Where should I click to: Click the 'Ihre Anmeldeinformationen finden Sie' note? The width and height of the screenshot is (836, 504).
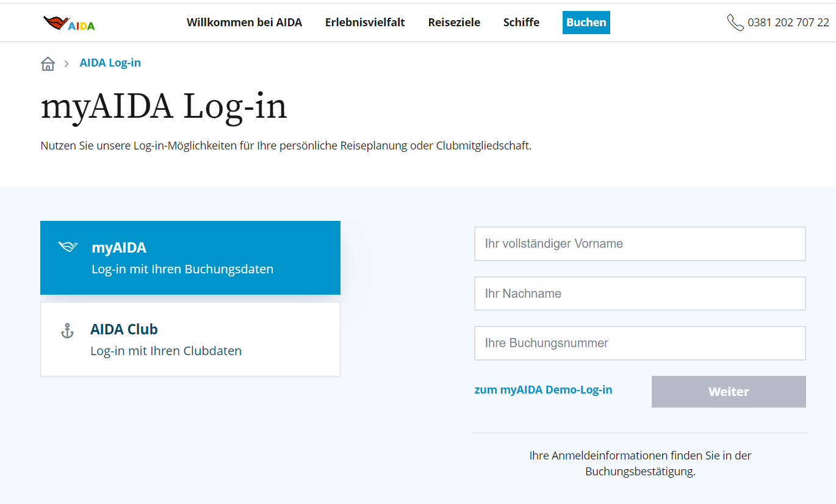coord(640,464)
